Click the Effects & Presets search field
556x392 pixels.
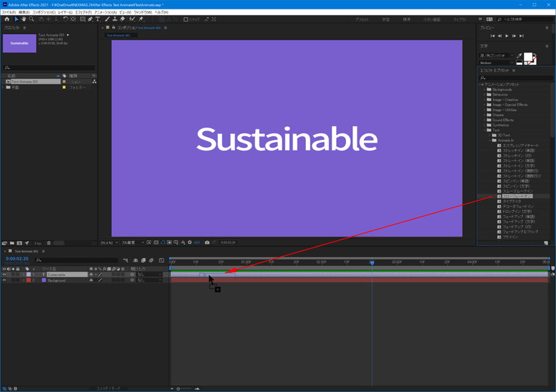coord(516,78)
